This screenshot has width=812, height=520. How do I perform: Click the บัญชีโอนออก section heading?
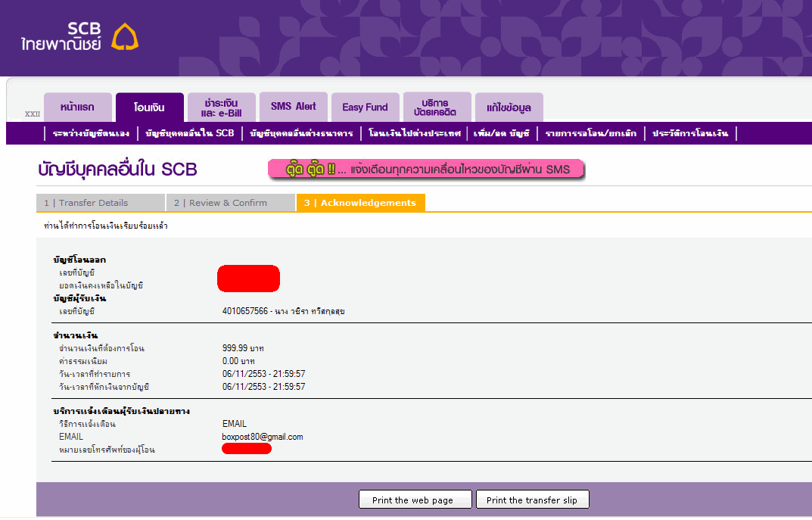(79, 260)
